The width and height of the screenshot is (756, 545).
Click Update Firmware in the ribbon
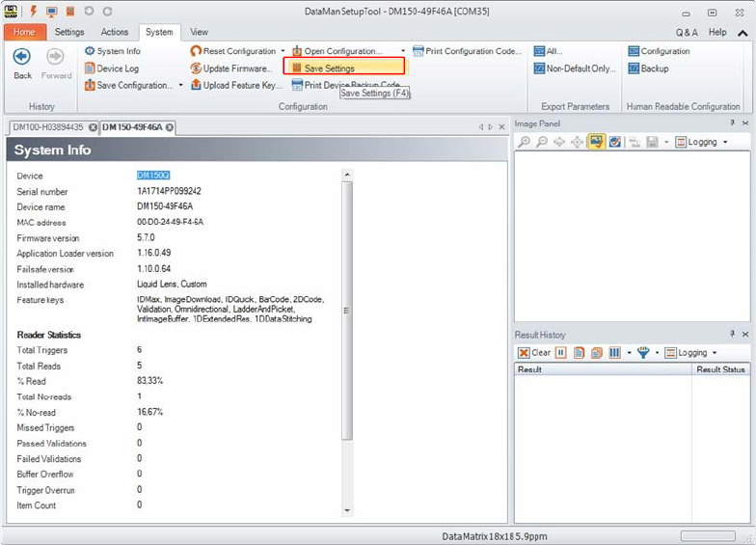click(x=236, y=68)
